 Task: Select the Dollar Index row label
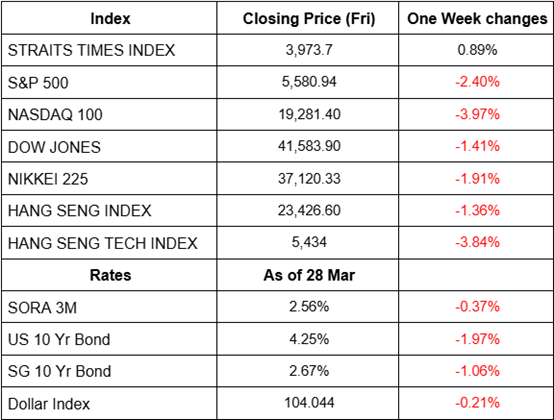49,404
